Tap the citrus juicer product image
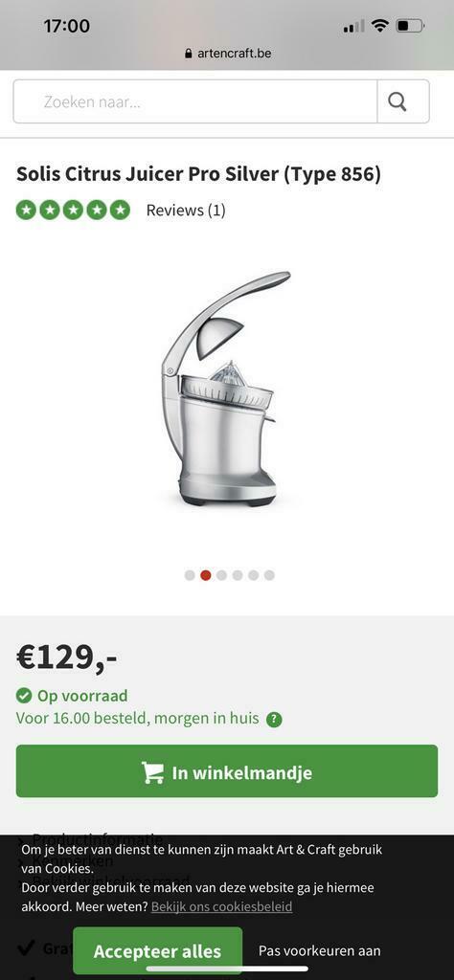This screenshot has height=980, width=454. pyautogui.click(x=226, y=389)
